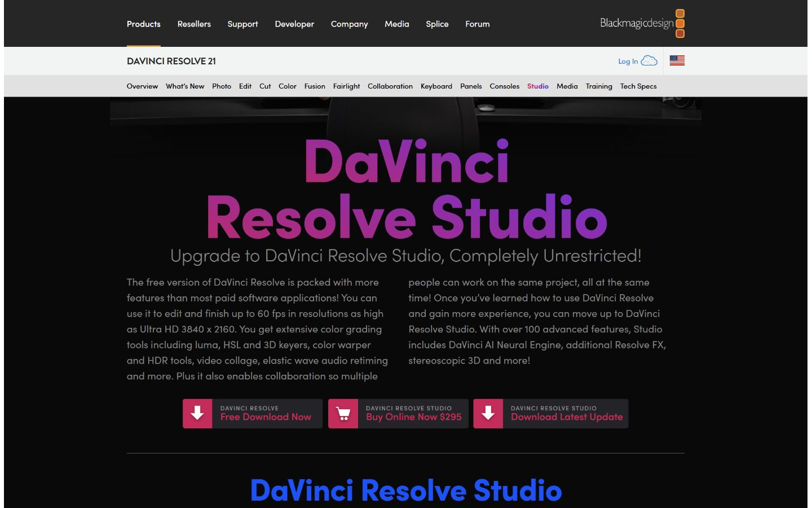Open the What's New tab

click(x=185, y=86)
